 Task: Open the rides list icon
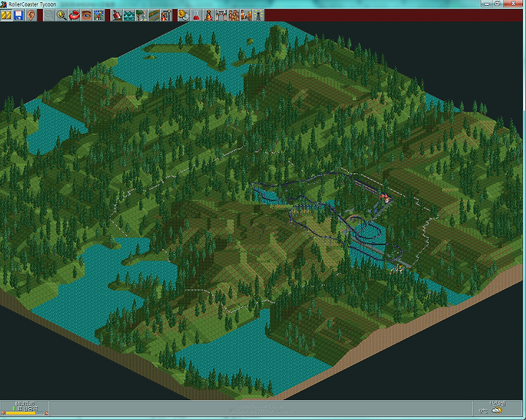pyautogui.click(x=209, y=15)
